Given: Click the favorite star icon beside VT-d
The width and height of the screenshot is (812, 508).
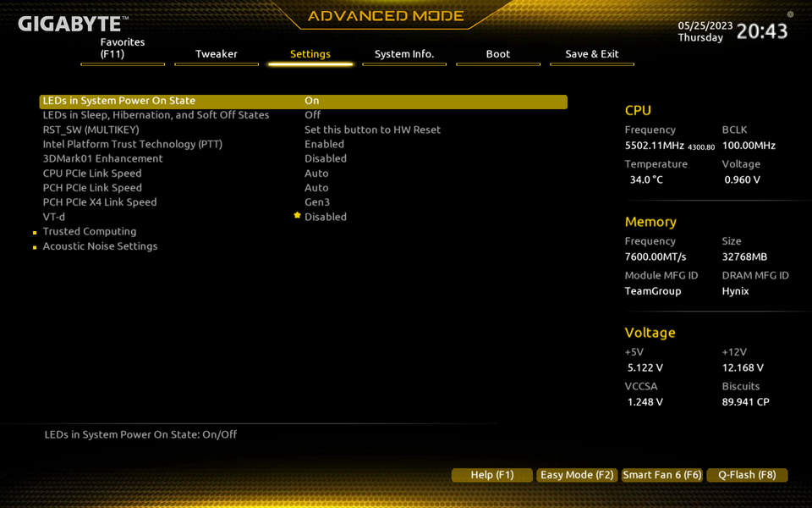Looking at the screenshot, I should point(297,215).
